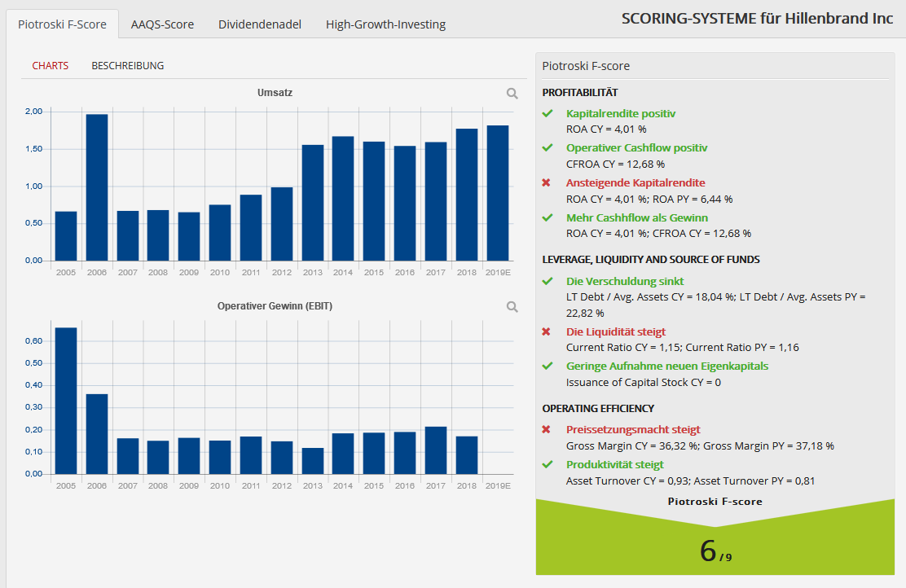
Task: Click 'LT Debt / Avg. Assets CY = 18,04 %' line
Action: coord(716,305)
